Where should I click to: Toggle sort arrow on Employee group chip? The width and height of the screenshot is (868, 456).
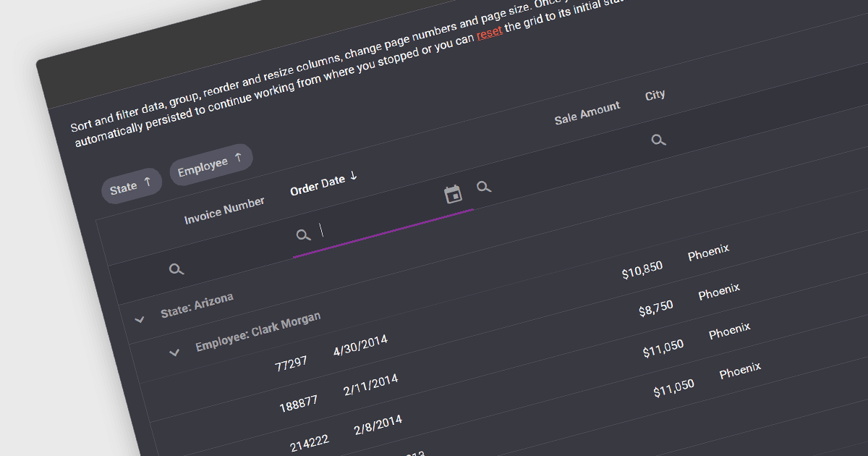(x=238, y=157)
